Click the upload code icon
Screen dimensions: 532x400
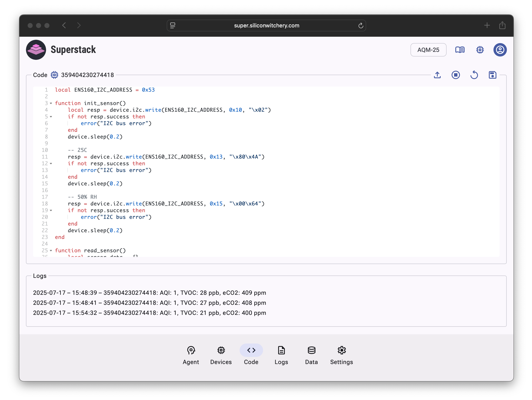(x=437, y=75)
